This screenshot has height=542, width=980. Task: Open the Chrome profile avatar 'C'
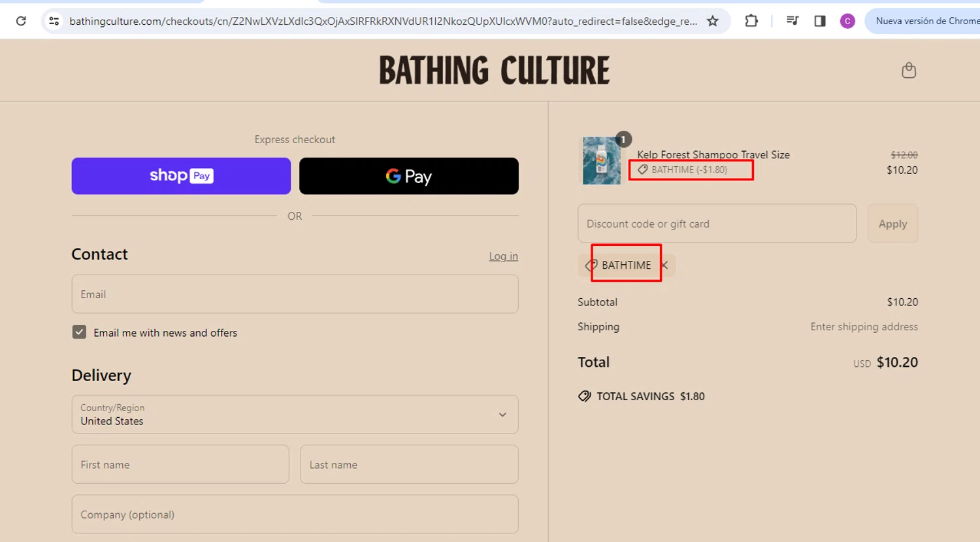pyautogui.click(x=847, y=21)
